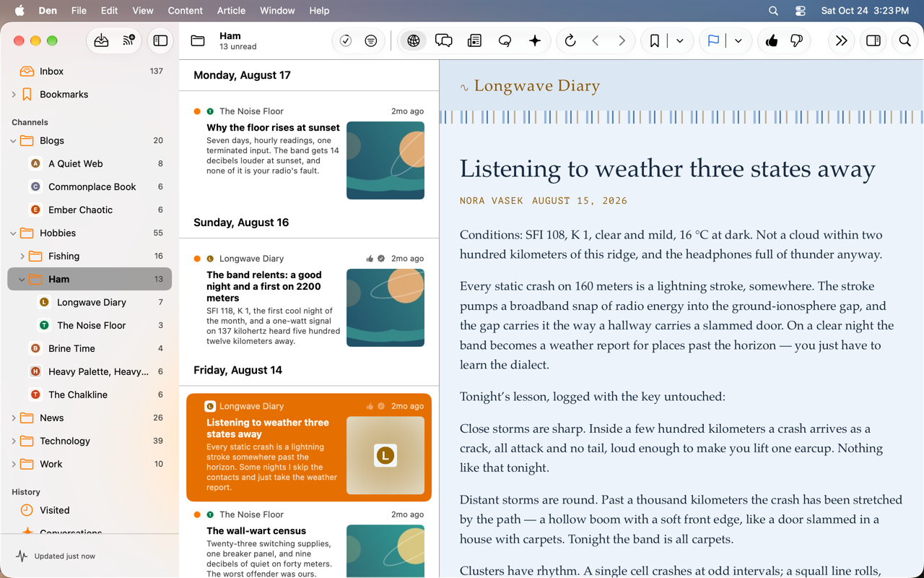Add a new feed subscription
Screen dimensions: 924x578
[129, 41]
